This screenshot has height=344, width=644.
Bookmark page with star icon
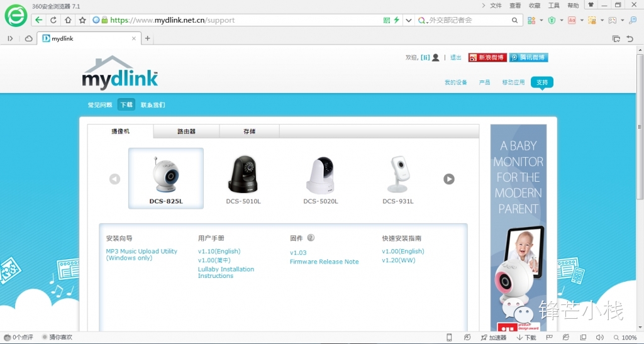(82, 19)
